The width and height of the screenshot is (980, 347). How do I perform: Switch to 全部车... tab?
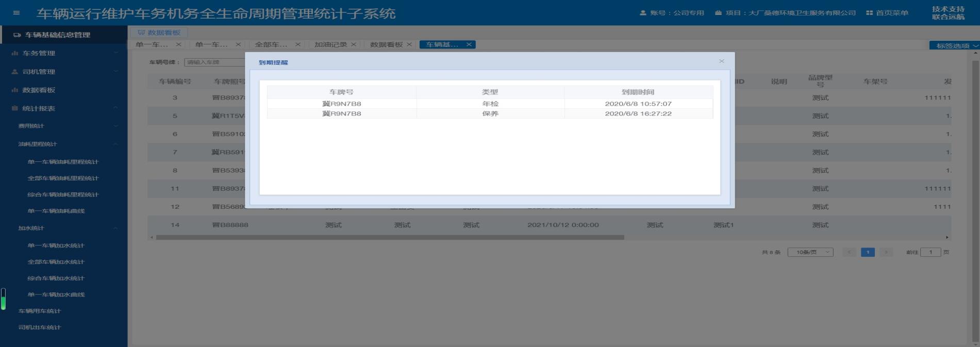tap(271, 45)
